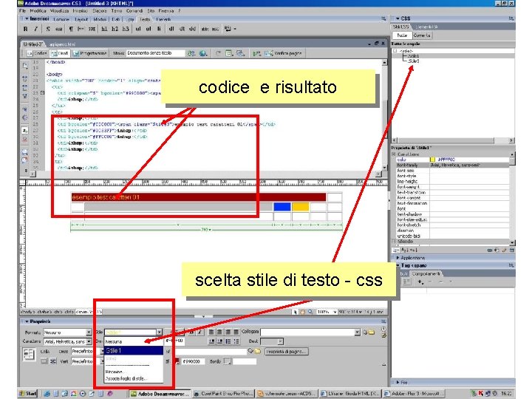The height and width of the screenshot is (399, 532).
Task: Open the Comandi menu
Action: coord(134,11)
